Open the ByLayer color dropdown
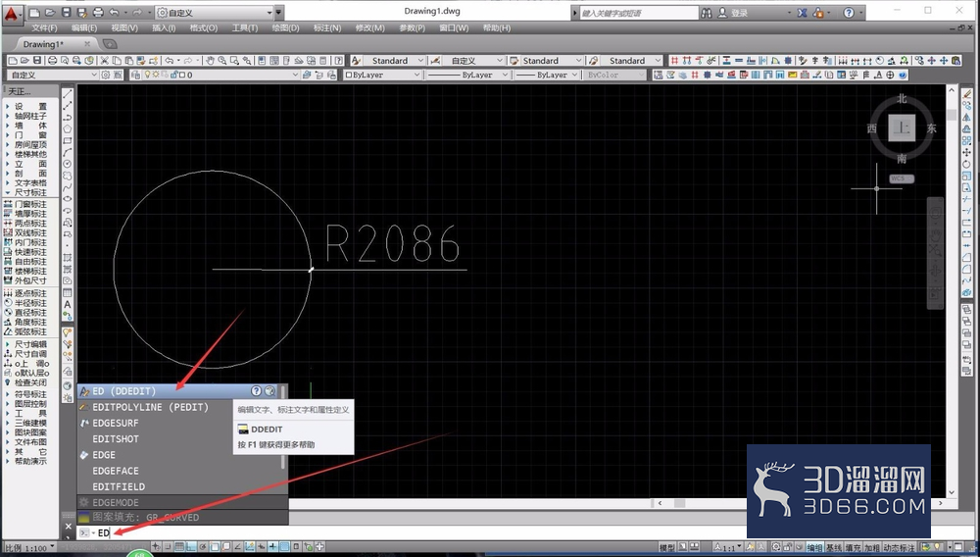The image size is (980, 557). point(382,75)
